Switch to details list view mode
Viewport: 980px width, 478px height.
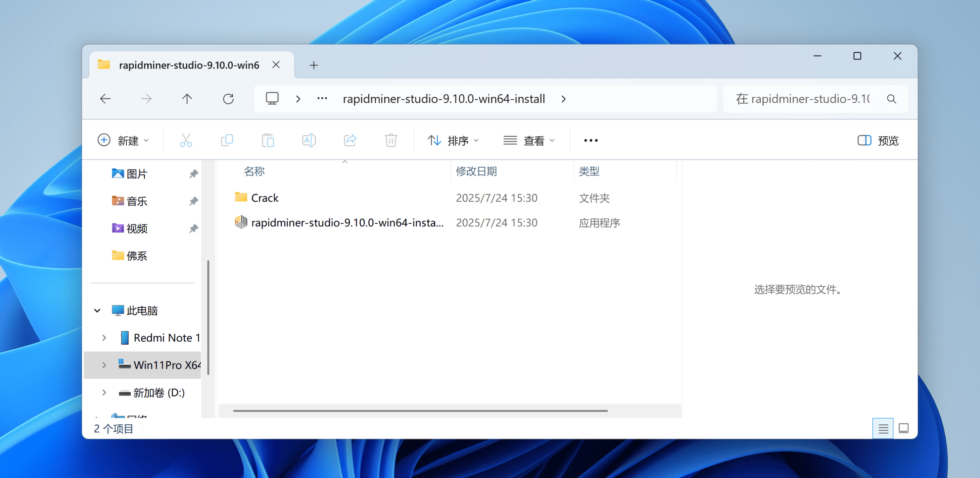(883, 428)
